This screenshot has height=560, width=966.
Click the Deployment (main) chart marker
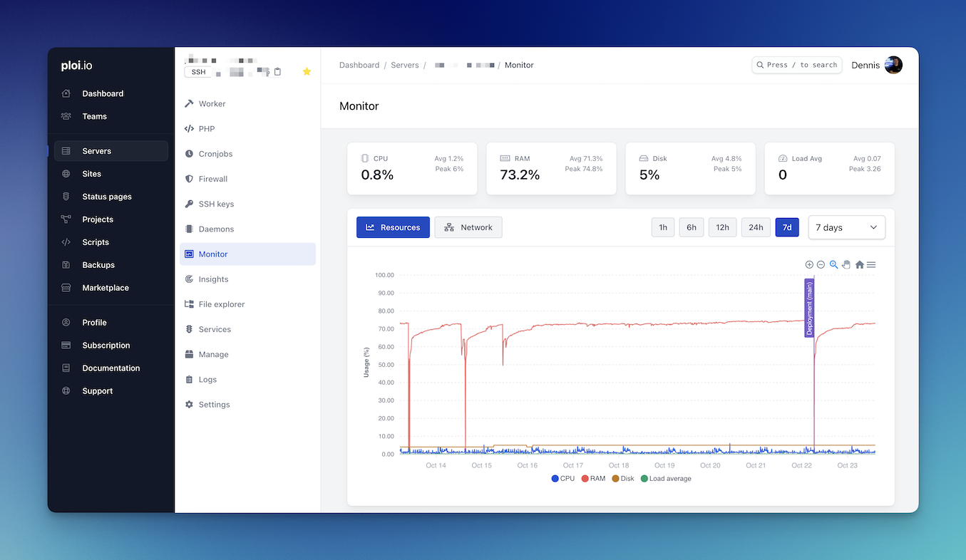(x=809, y=308)
